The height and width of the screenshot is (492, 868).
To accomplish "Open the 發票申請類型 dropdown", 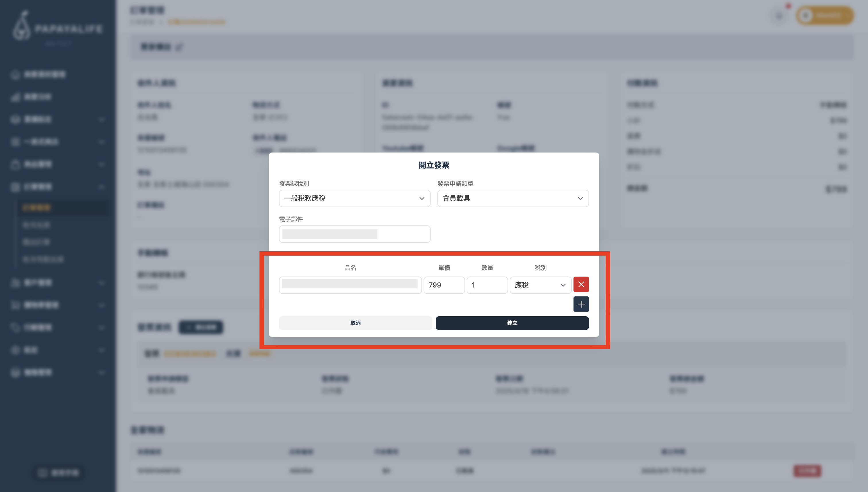I will coord(512,198).
